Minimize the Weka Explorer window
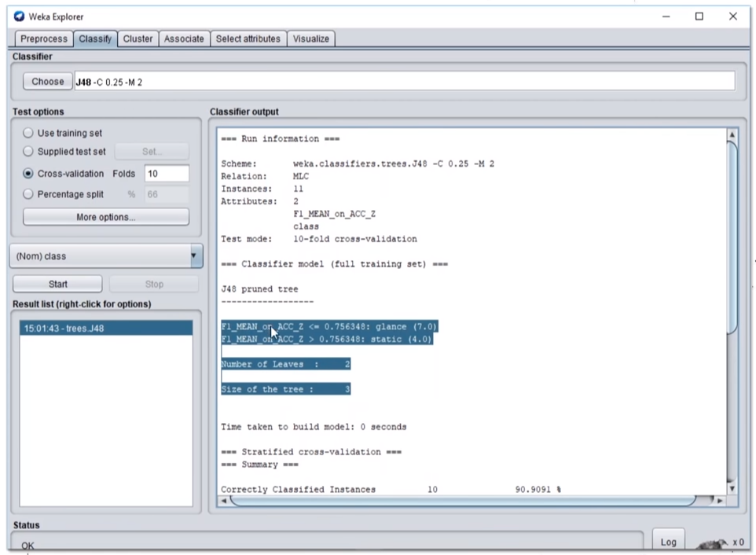The image size is (756, 555). pyautogui.click(x=666, y=17)
